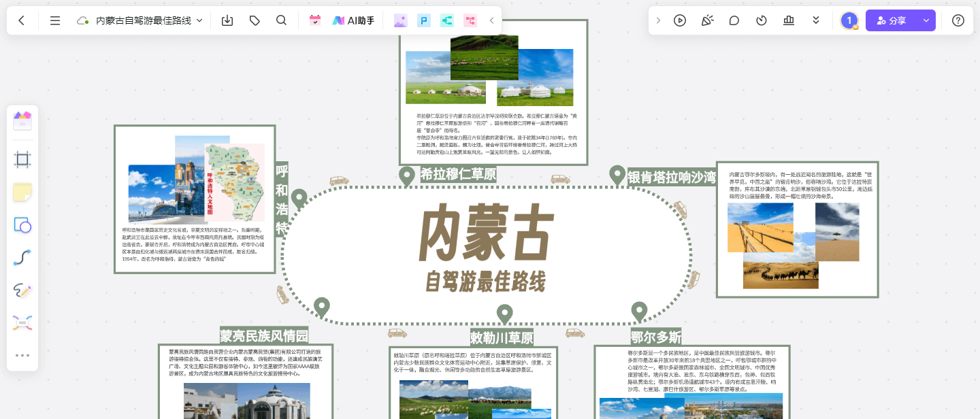Open the export download option
980x419 pixels.
coord(227,20)
